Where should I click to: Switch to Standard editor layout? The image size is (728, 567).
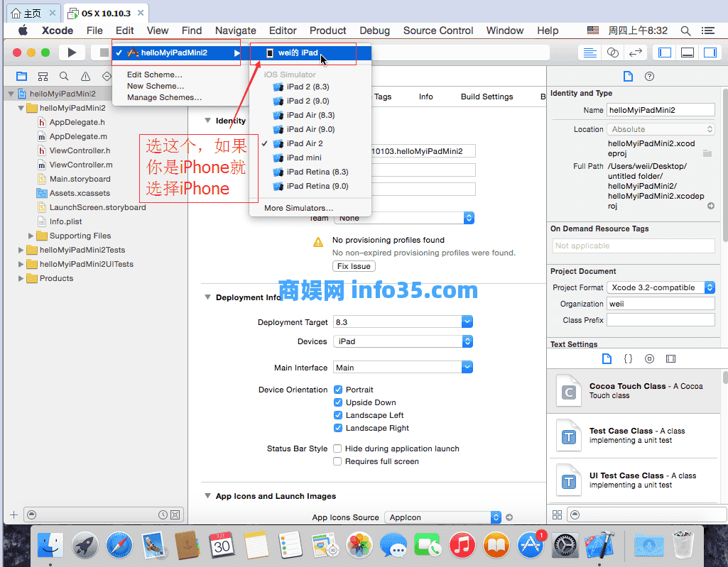[590, 53]
